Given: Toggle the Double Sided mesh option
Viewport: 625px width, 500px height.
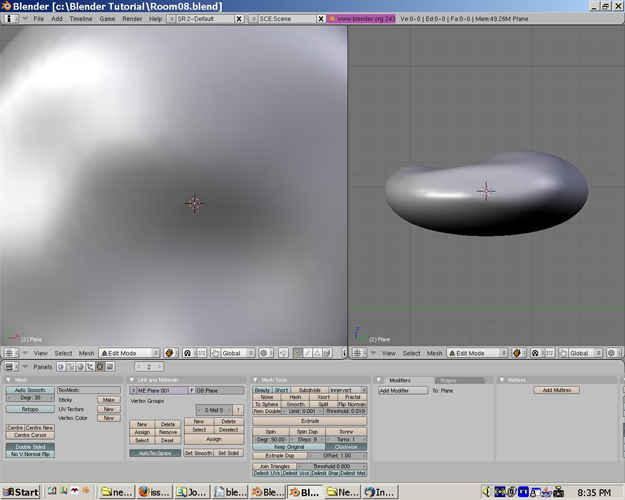Looking at the screenshot, I should pos(29,447).
